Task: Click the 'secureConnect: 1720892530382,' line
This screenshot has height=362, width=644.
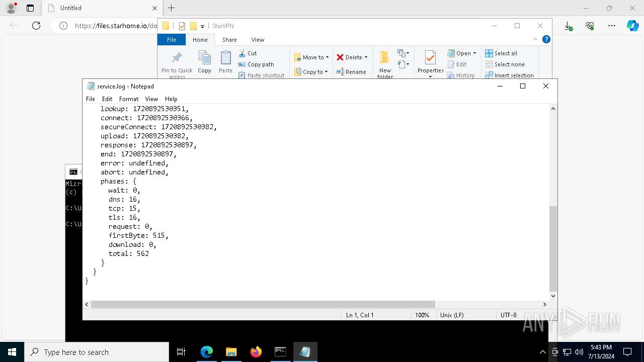Action: point(158,127)
